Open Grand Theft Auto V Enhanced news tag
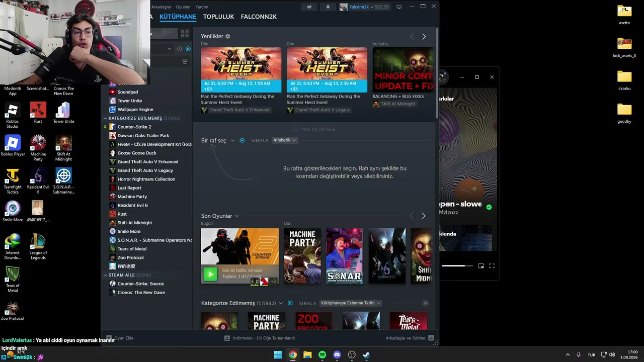Screen dimensions: 644x362 point(235,110)
